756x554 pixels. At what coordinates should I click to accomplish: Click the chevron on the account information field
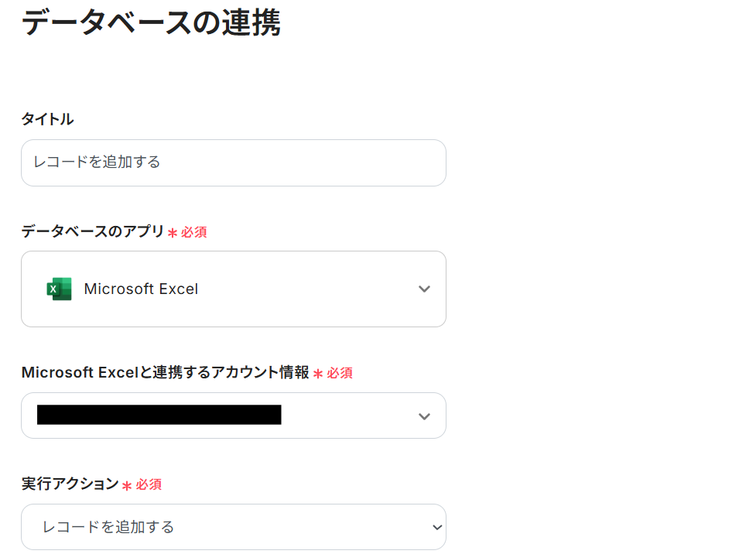pos(424,415)
